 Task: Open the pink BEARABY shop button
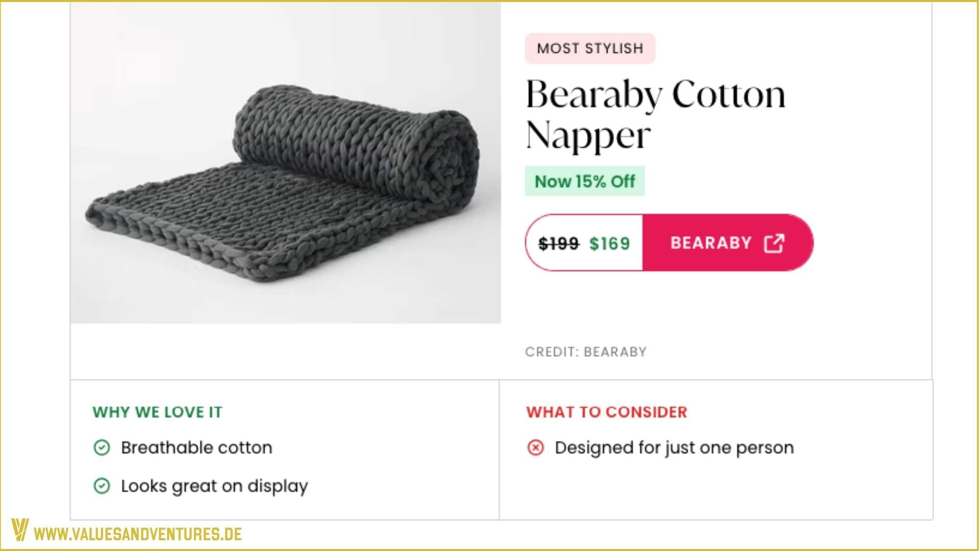(x=728, y=242)
